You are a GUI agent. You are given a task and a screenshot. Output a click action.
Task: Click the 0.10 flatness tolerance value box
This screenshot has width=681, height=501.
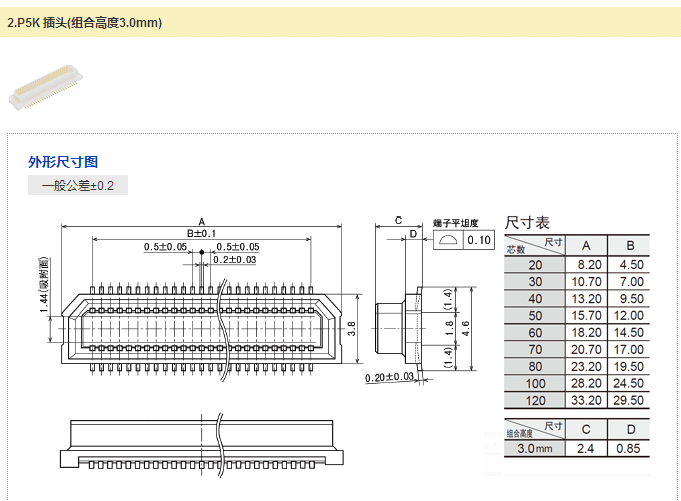pyautogui.click(x=479, y=240)
